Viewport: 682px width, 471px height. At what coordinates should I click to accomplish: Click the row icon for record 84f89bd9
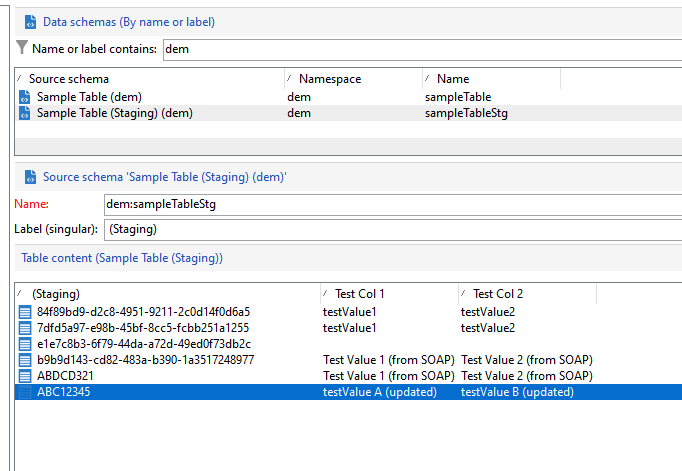tap(25, 312)
